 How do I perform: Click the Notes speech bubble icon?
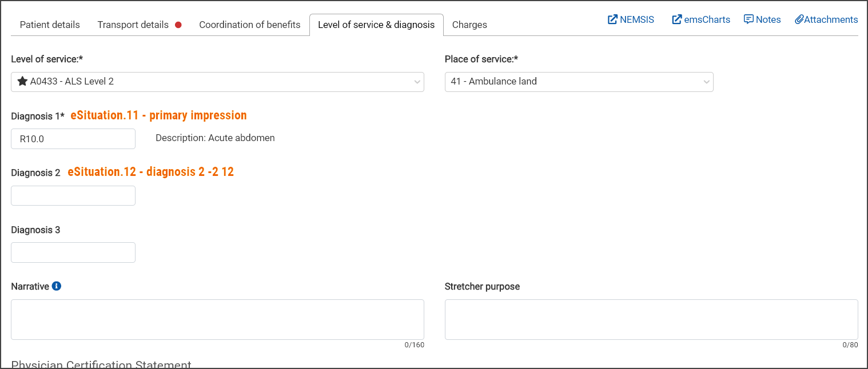pos(748,19)
